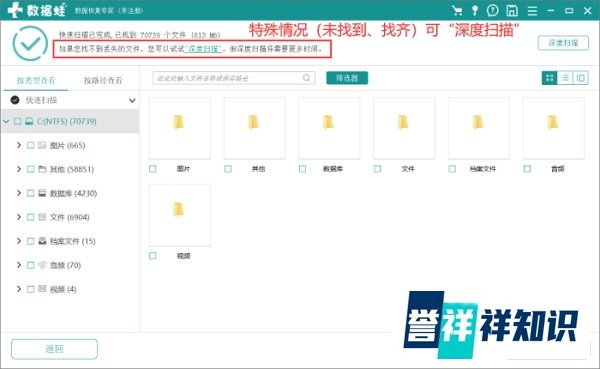
Task: Tick the checkbox under 音频 folder thumbnail
Action: click(527, 169)
